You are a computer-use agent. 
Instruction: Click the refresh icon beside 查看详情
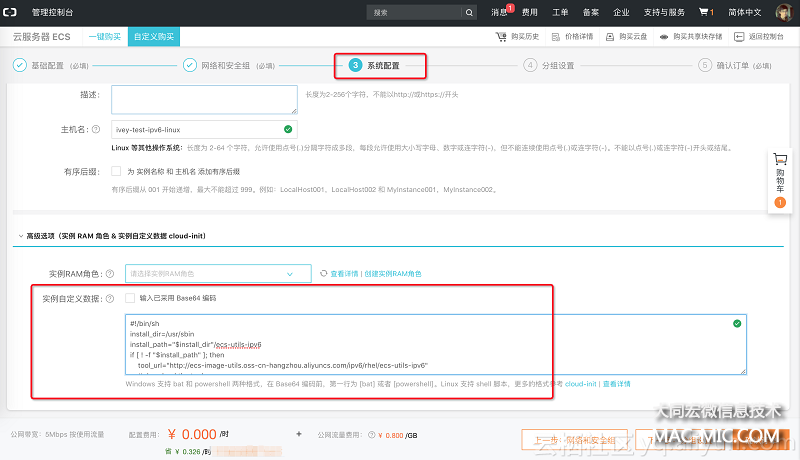point(323,273)
